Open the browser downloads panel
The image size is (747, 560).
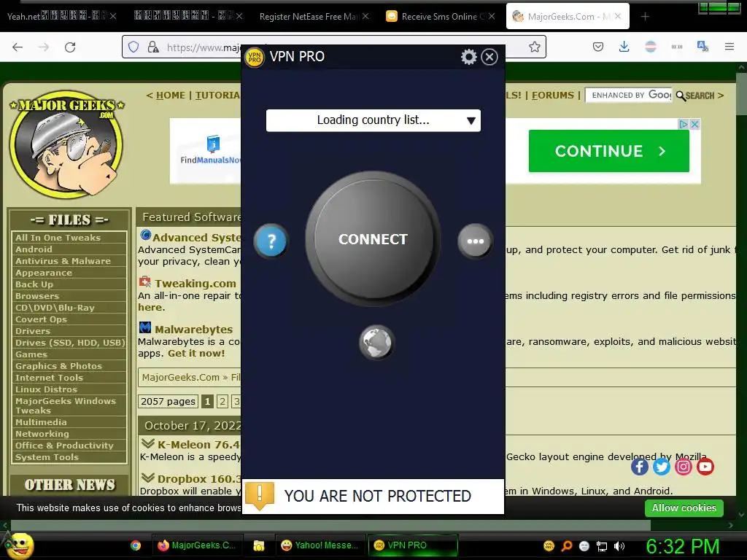(624, 47)
